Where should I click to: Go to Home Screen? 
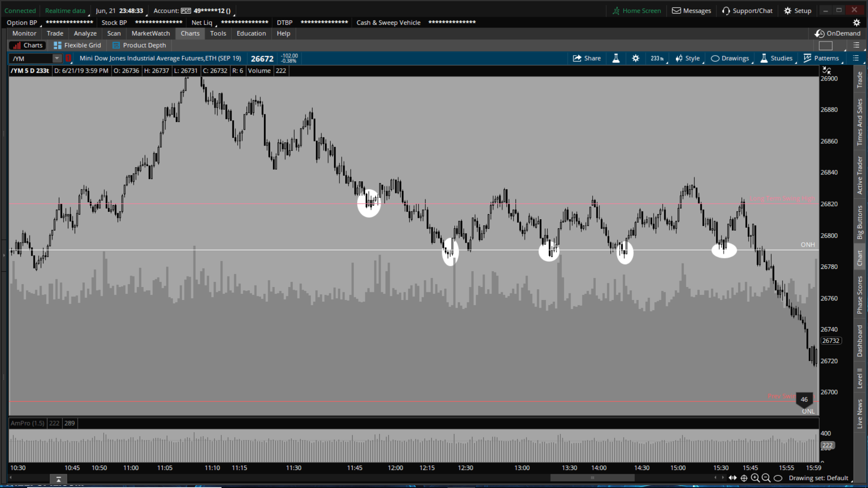click(637, 11)
